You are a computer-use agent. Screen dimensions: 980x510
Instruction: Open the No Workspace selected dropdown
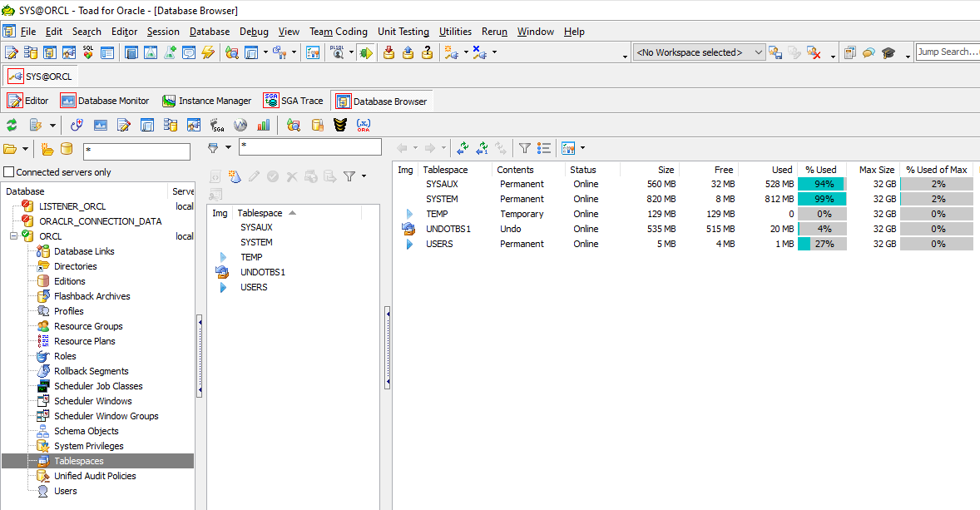700,52
